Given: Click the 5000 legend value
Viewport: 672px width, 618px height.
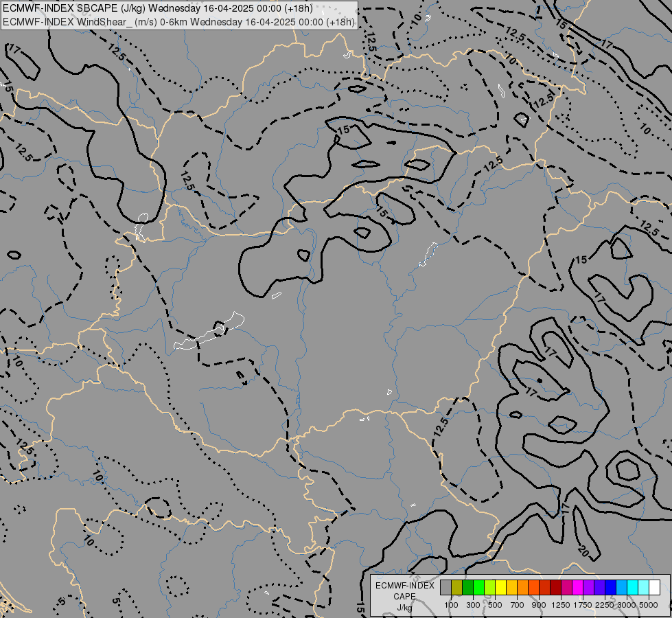Looking at the screenshot, I should coord(649,605).
